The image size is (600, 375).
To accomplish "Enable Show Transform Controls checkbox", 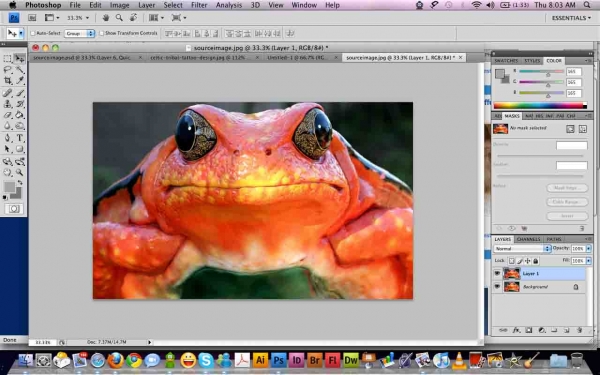I will (102, 33).
